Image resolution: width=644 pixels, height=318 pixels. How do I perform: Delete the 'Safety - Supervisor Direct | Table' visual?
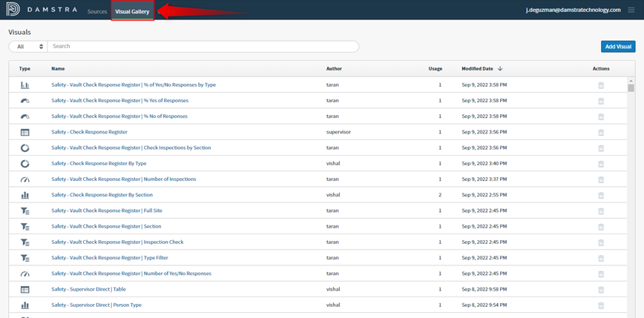click(x=601, y=289)
